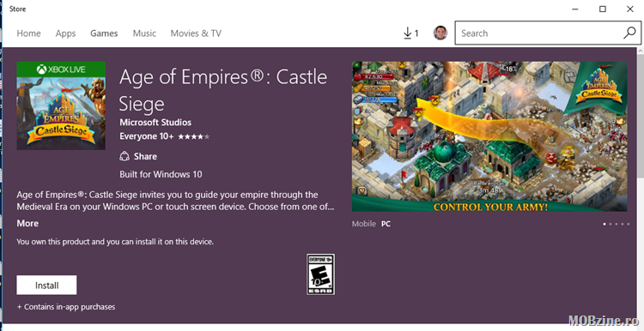The width and height of the screenshot is (644, 331).
Task: Open the ESRB Everyone 10+ rating badge
Action: (320, 274)
